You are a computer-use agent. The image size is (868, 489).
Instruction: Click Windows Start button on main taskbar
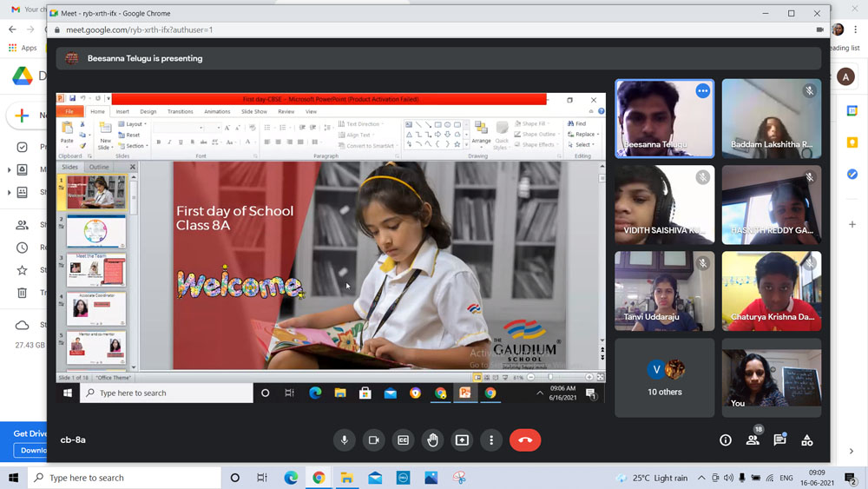pos(13,478)
